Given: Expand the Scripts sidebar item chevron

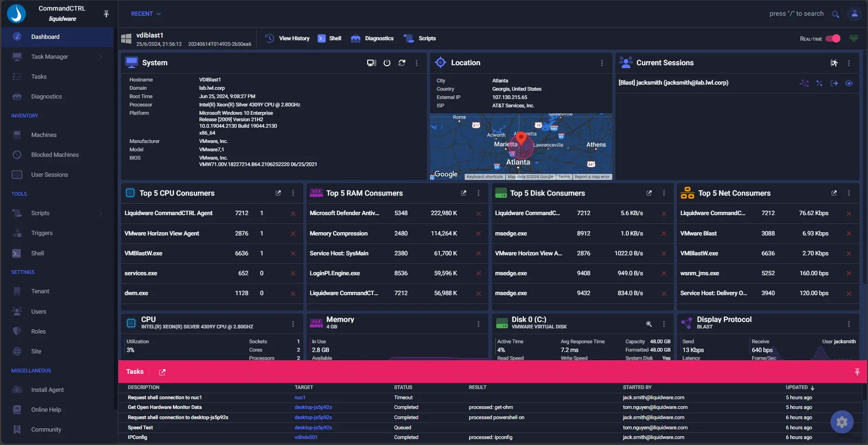Looking at the screenshot, I should tap(100, 213).
